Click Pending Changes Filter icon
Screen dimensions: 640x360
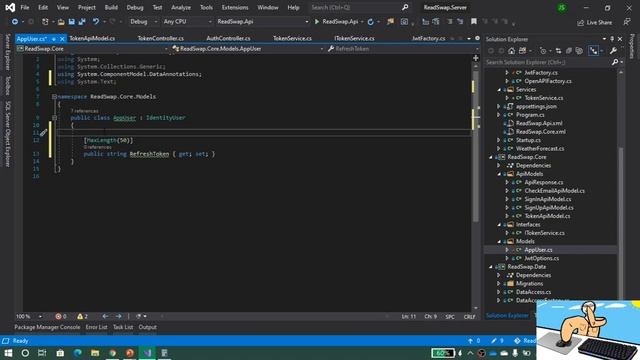(x=542, y=51)
